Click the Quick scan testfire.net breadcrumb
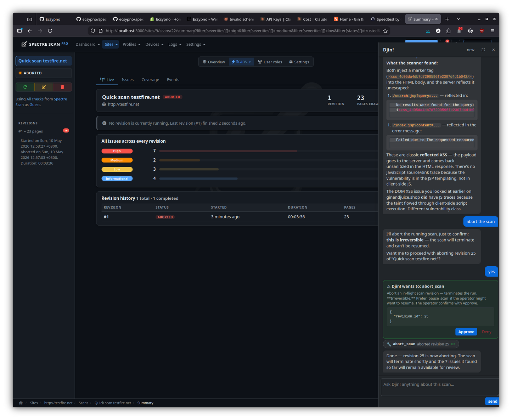The width and height of the screenshot is (512, 420). 113,403
